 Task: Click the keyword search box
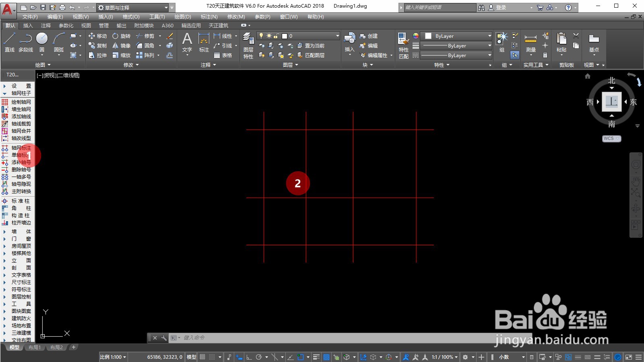[x=440, y=8]
